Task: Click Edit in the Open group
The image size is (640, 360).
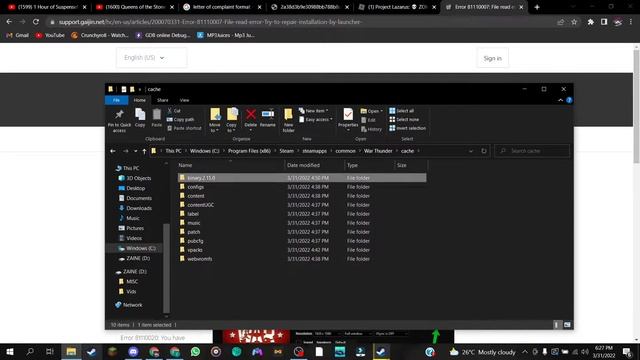Action: tap(369, 120)
